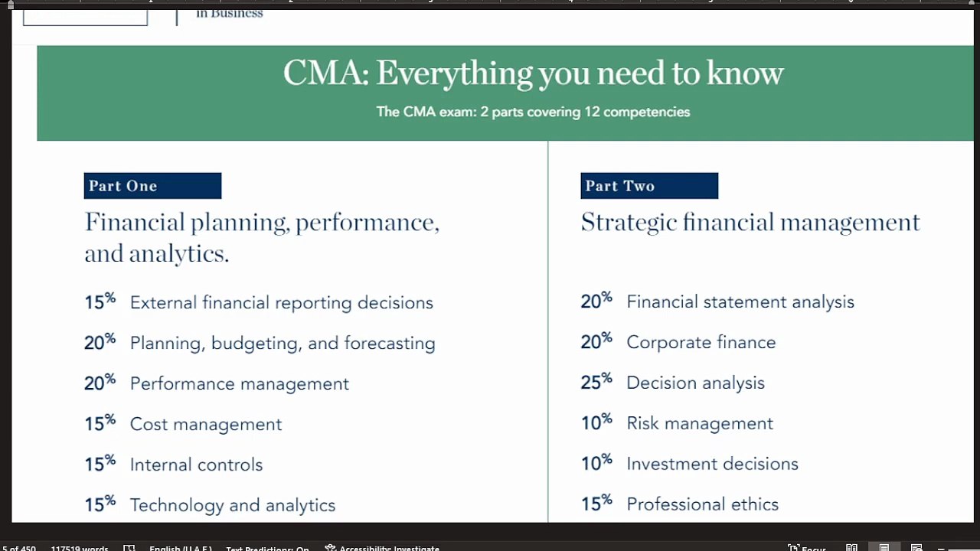Click the Part One label box
This screenshot has width=980, height=551.
pyautogui.click(x=152, y=186)
